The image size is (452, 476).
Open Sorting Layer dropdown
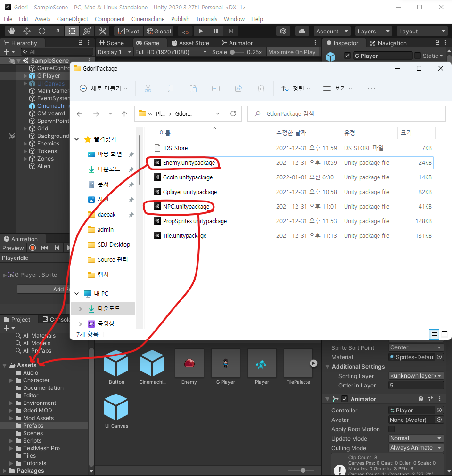(x=416, y=376)
